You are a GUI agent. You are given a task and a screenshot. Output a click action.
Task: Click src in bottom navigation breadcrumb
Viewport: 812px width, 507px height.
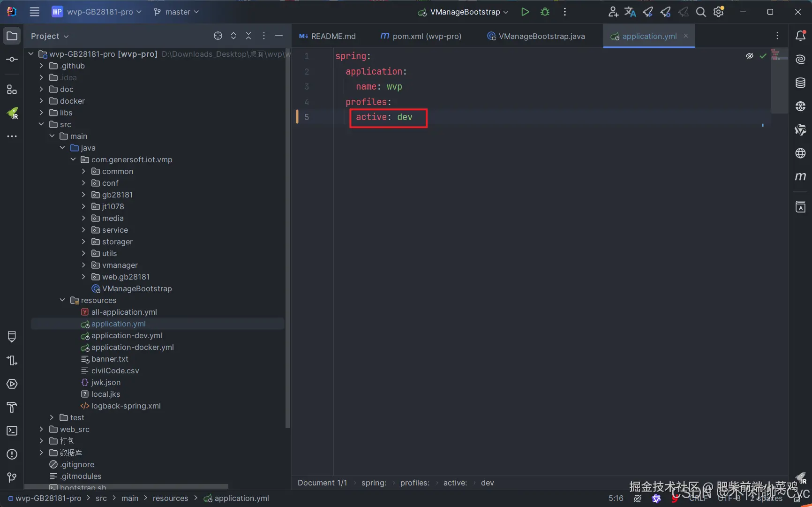tap(101, 498)
